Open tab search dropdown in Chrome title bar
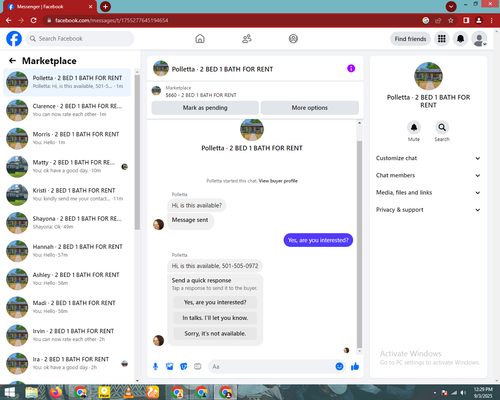500x400 pixels. tap(451, 6)
